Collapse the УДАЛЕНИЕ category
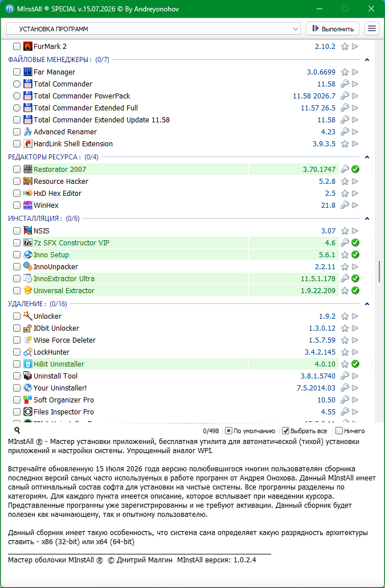Viewport: 385px width, 588px height. (x=367, y=304)
